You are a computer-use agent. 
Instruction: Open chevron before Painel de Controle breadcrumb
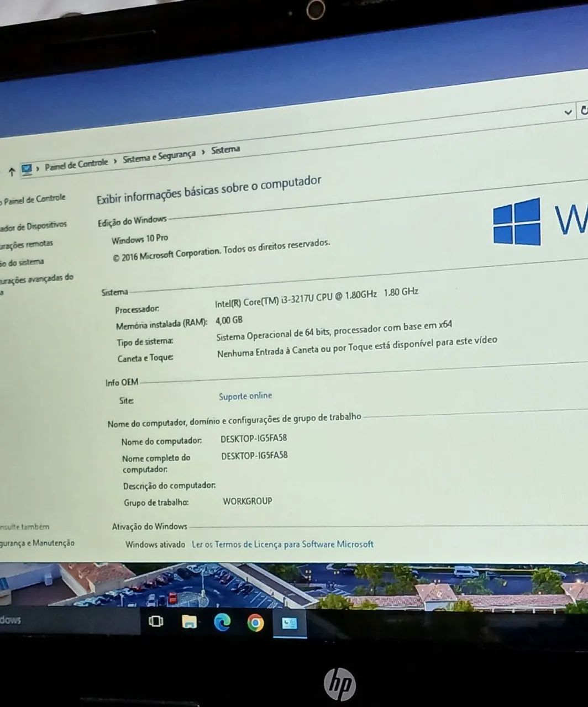click(38, 167)
